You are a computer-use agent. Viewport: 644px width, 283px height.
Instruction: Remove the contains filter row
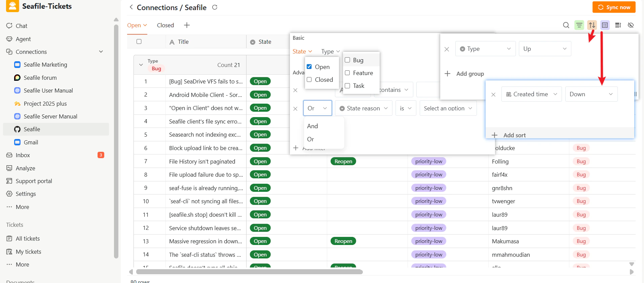click(295, 90)
